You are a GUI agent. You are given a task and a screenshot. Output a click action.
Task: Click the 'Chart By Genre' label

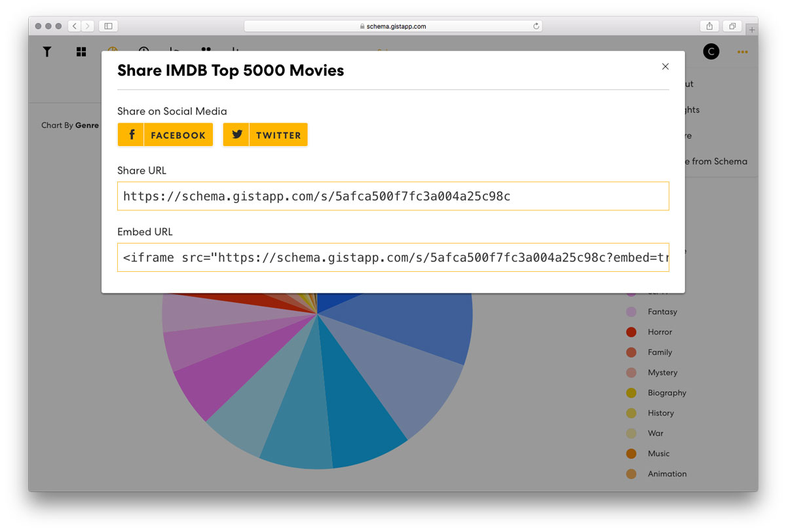70,125
